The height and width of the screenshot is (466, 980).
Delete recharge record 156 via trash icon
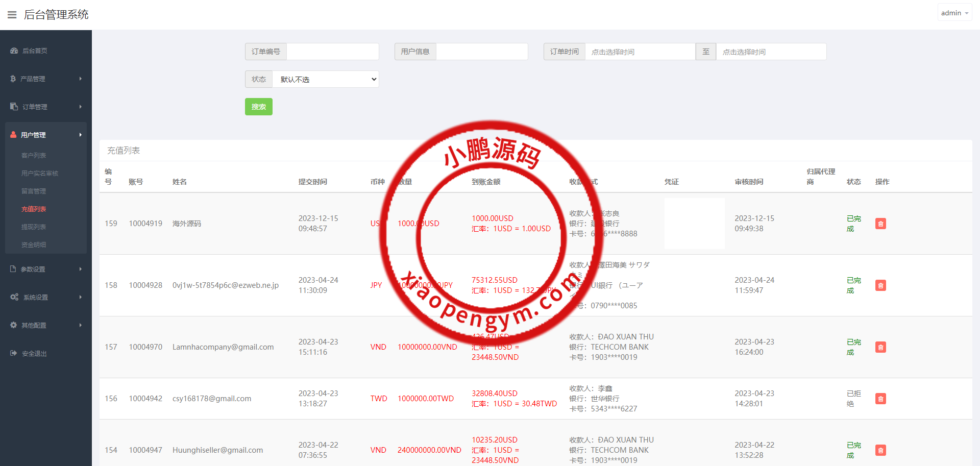click(x=880, y=399)
